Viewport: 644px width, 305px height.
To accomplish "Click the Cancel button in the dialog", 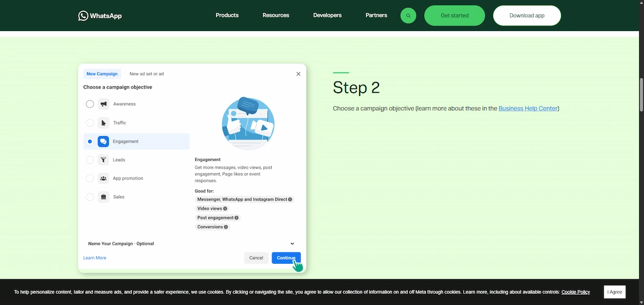I will (x=256, y=258).
